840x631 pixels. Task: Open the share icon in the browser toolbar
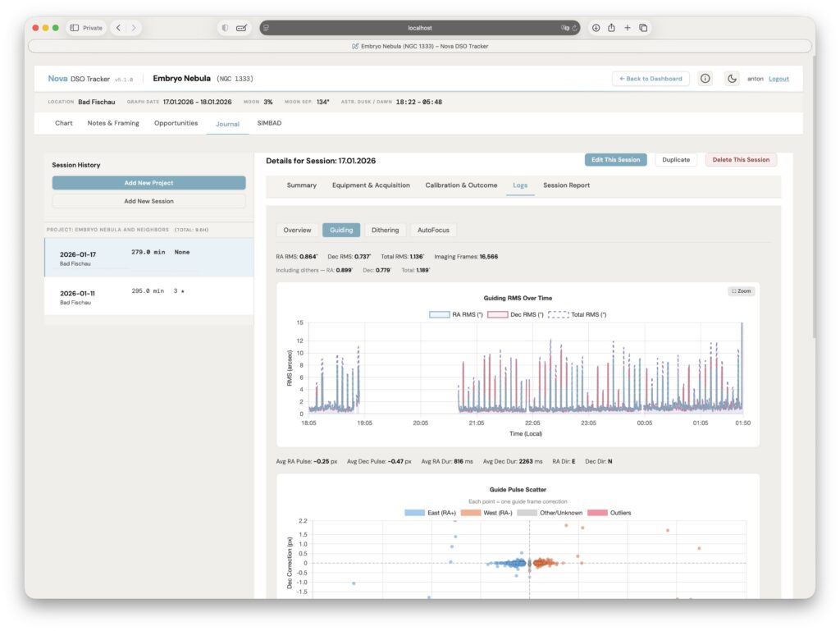click(609, 27)
